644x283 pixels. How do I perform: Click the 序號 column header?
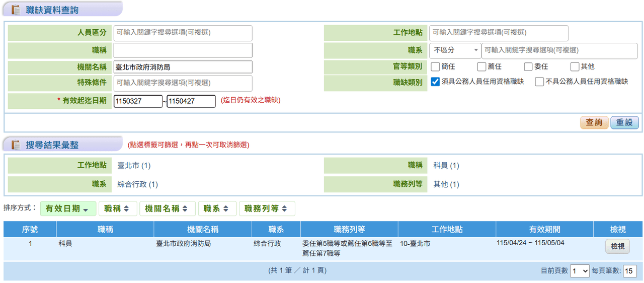point(30,229)
